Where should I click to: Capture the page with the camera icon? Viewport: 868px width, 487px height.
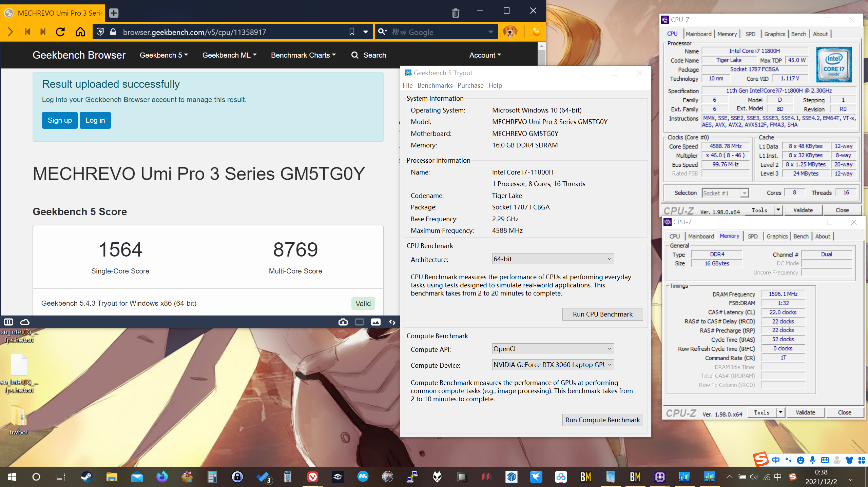tap(343, 322)
